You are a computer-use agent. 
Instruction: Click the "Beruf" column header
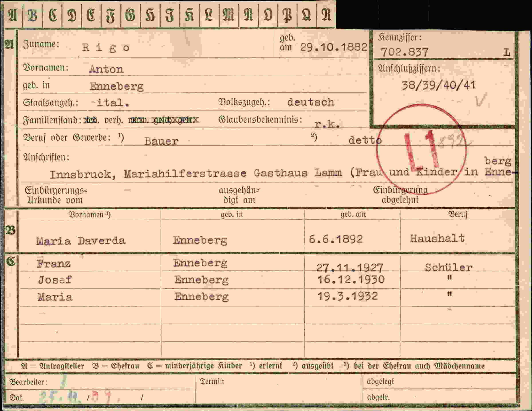tap(458, 214)
